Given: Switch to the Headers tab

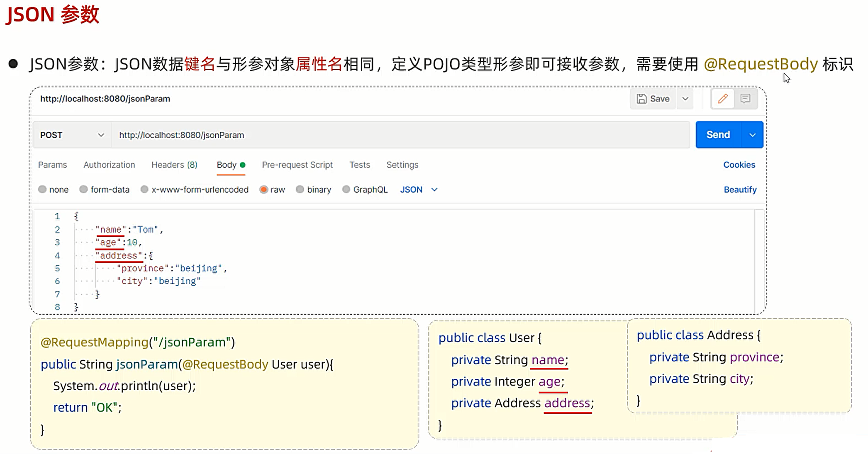Looking at the screenshot, I should (x=175, y=165).
